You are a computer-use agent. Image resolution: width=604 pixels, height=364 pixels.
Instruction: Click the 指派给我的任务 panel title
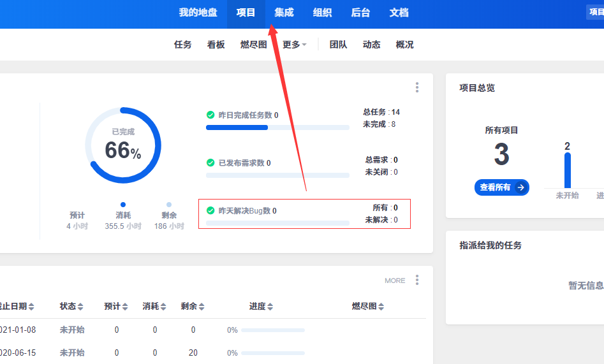coord(490,245)
